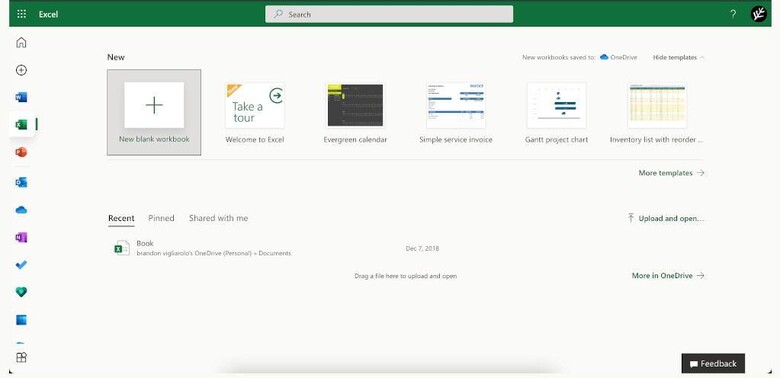Create a New blank workbook

coord(154,112)
